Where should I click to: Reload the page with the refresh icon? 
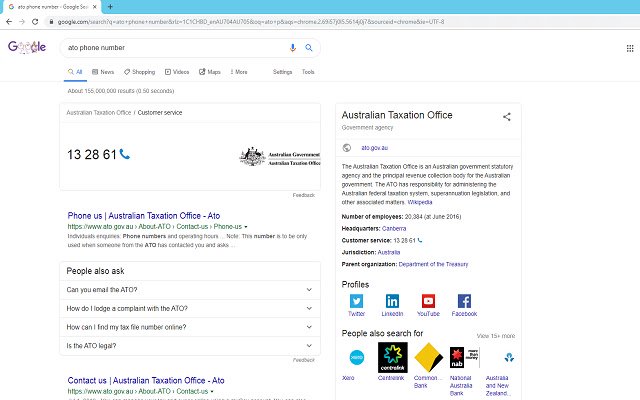tap(35, 22)
